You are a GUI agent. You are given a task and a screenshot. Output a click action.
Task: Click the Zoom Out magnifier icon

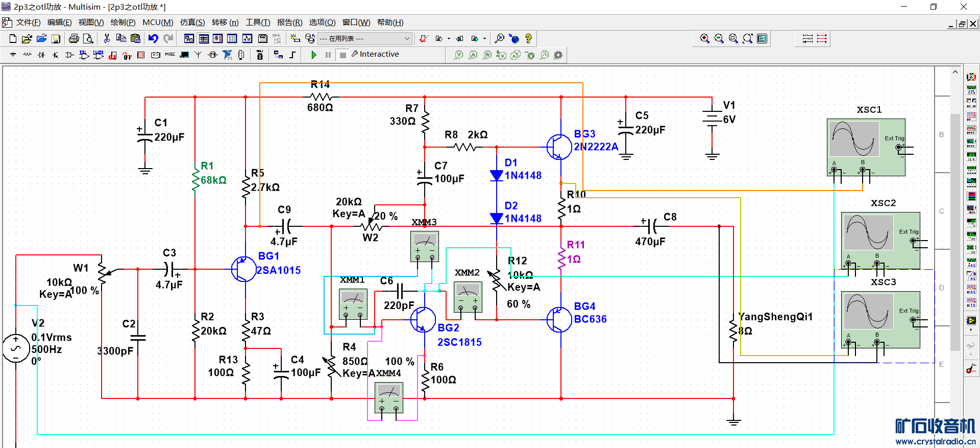tap(719, 39)
